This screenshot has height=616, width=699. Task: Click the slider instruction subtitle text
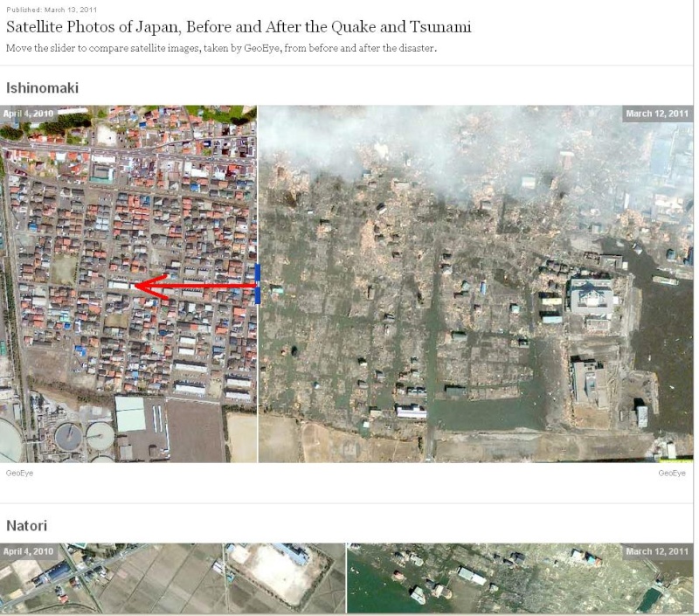(221, 48)
